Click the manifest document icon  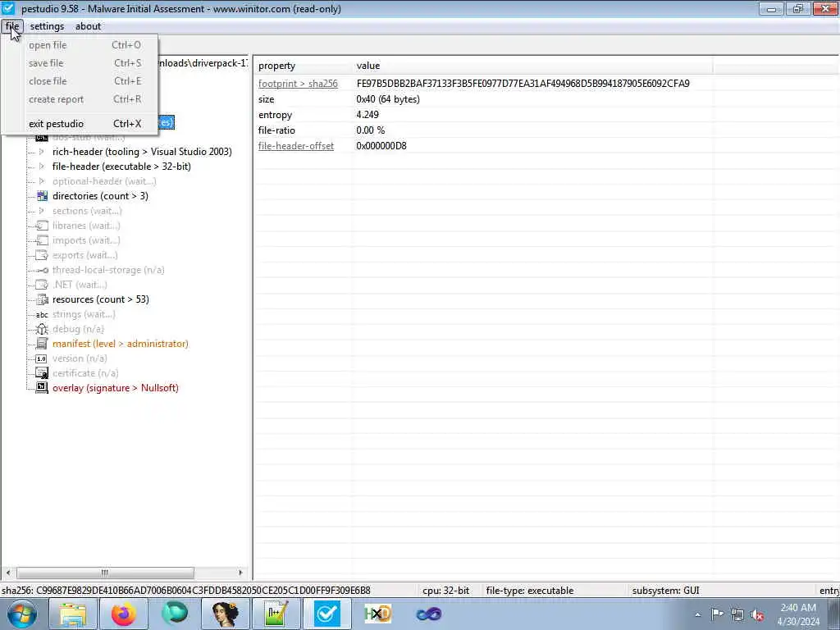pyautogui.click(x=42, y=344)
